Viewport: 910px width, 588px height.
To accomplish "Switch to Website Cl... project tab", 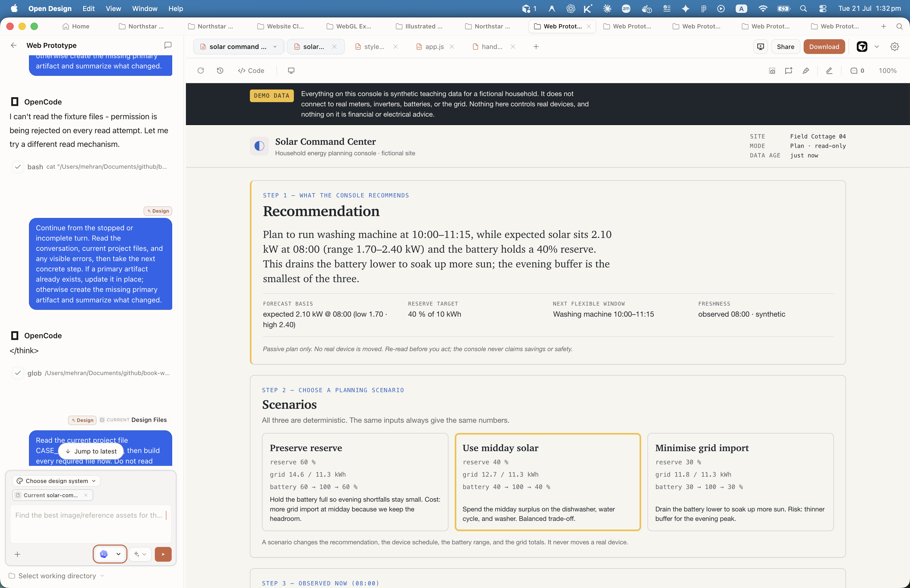I will [x=281, y=26].
